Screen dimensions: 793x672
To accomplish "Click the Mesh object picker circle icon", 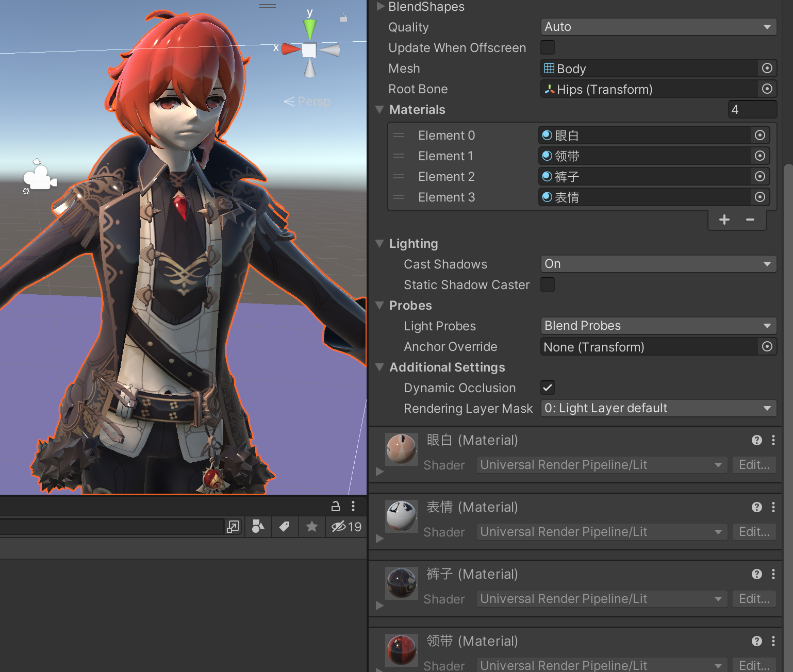I will pos(767,69).
